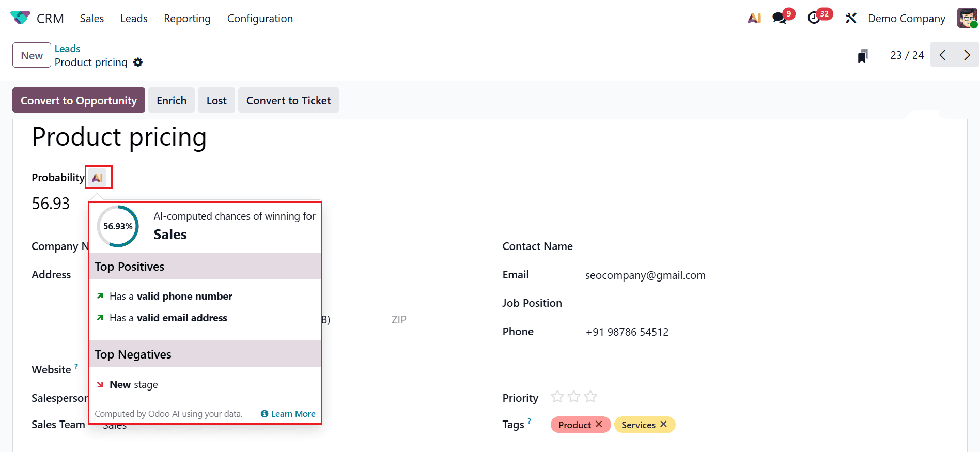
Task: Remove the Product tag
Action: 599,424
